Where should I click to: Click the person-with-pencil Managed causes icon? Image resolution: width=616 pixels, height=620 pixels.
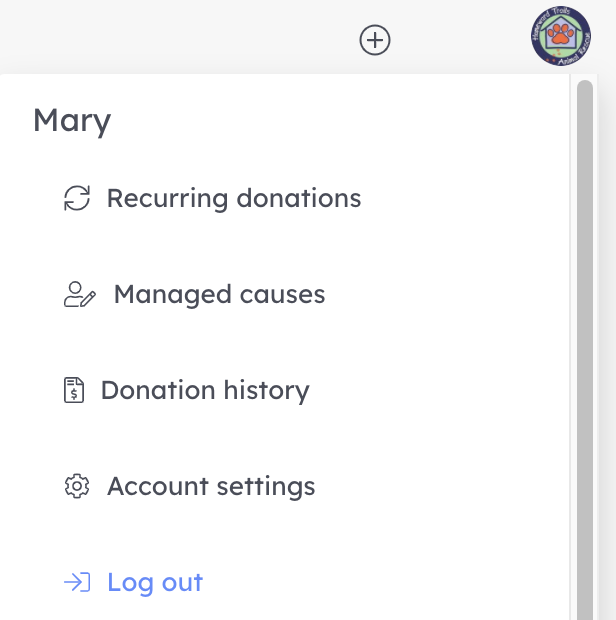pyautogui.click(x=79, y=294)
